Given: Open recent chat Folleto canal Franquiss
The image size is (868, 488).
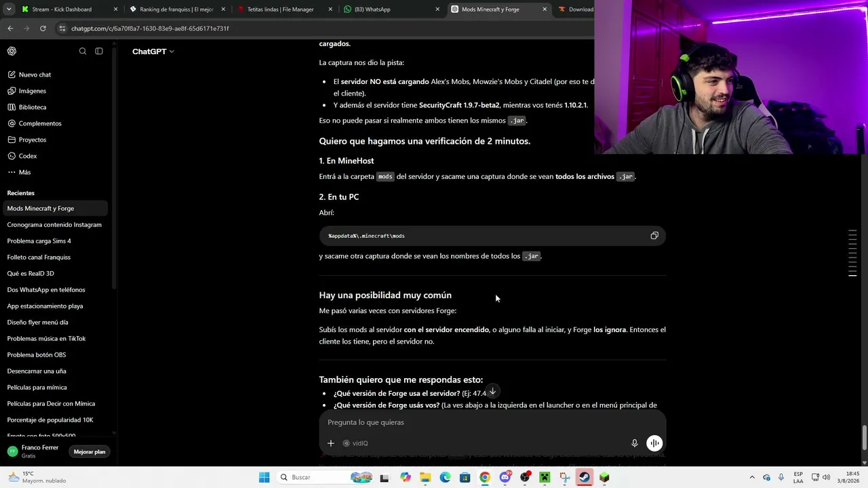Looking at the screenshot, I should pyautogui.click(x=56, y=257).
